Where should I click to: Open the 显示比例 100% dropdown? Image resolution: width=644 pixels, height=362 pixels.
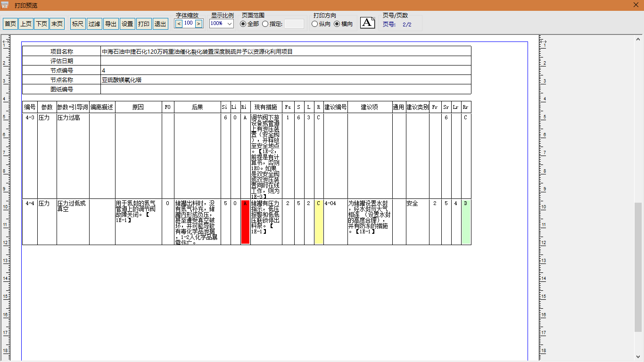222,24
